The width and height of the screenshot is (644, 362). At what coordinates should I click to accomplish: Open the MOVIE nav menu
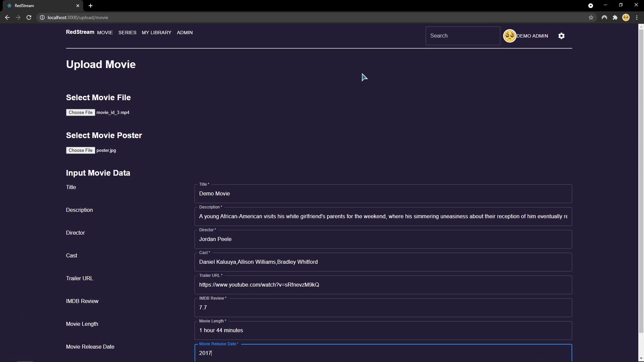pos(105,33)
